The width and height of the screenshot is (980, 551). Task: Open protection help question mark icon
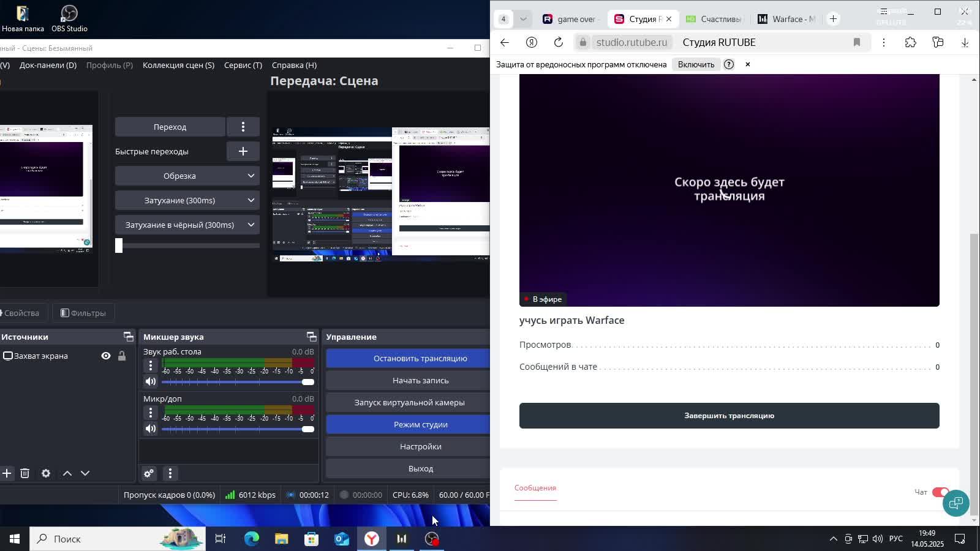pyautogui.click(x=729, y=64)
